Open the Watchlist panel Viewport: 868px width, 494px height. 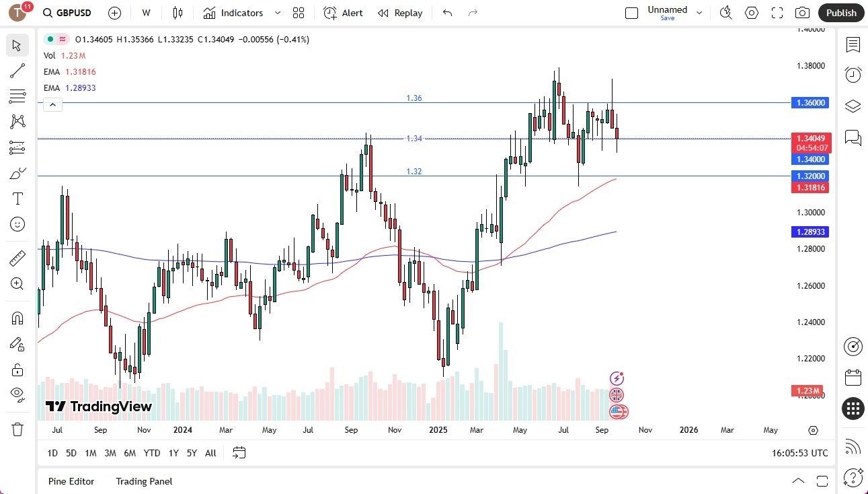pyautogui.click(x=853, y=45)
